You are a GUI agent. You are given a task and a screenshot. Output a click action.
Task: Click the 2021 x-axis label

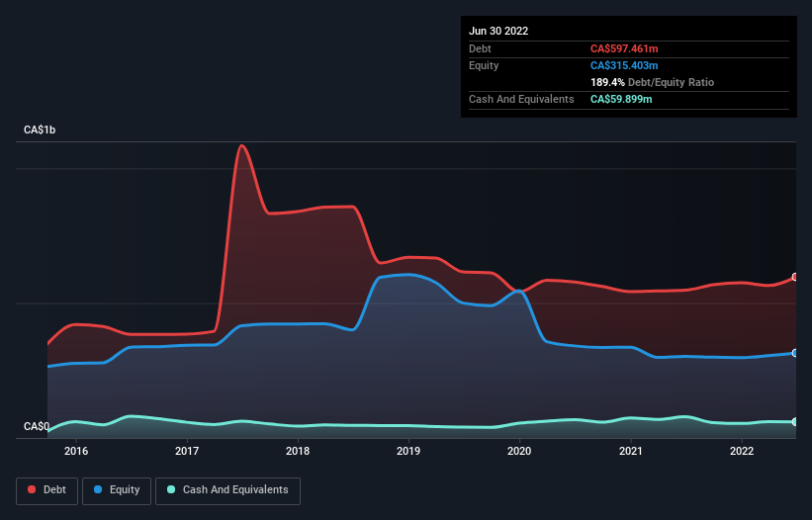631,451
